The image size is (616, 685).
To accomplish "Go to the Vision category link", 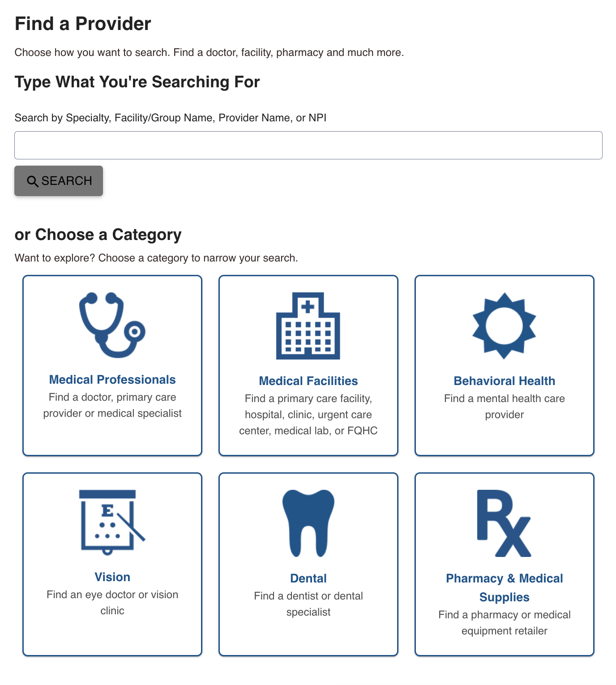I will (x=112, y=577).
